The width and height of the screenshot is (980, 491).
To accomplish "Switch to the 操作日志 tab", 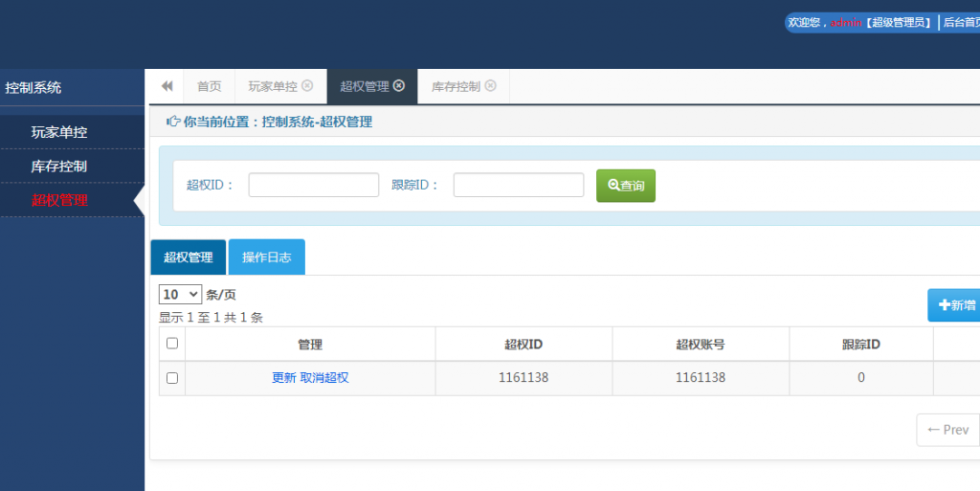I will click(x=266, y=257).
